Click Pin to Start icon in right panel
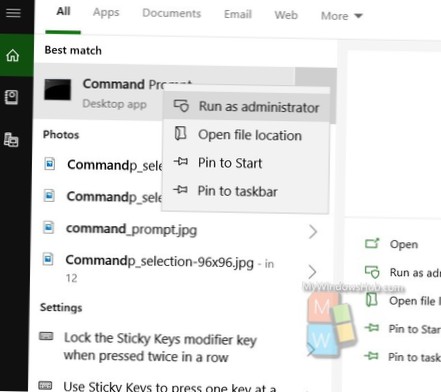441x392 pixels. [372, 328]
